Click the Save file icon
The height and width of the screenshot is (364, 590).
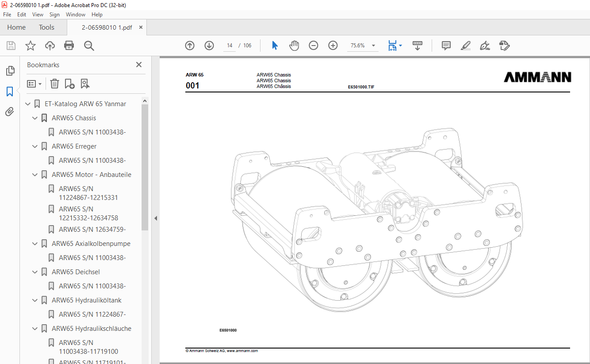pyautogui.click(x=11, y=46)
